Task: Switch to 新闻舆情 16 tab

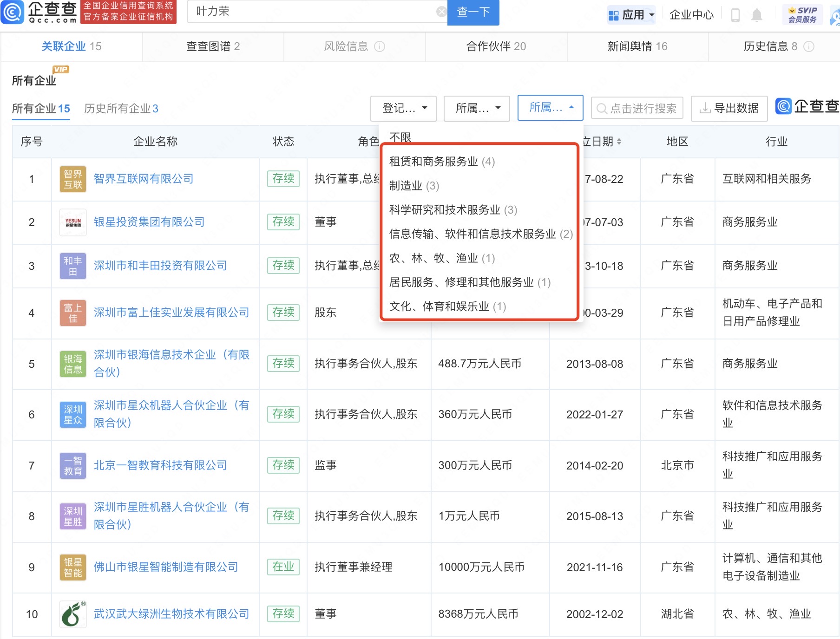Action: pyautogui.click(x=637, y=46)
